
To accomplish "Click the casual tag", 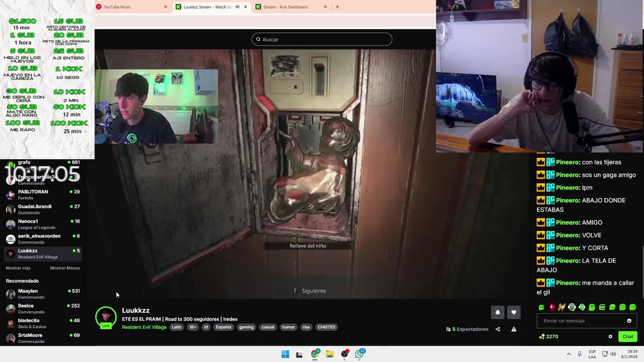I will pos(268,327).
